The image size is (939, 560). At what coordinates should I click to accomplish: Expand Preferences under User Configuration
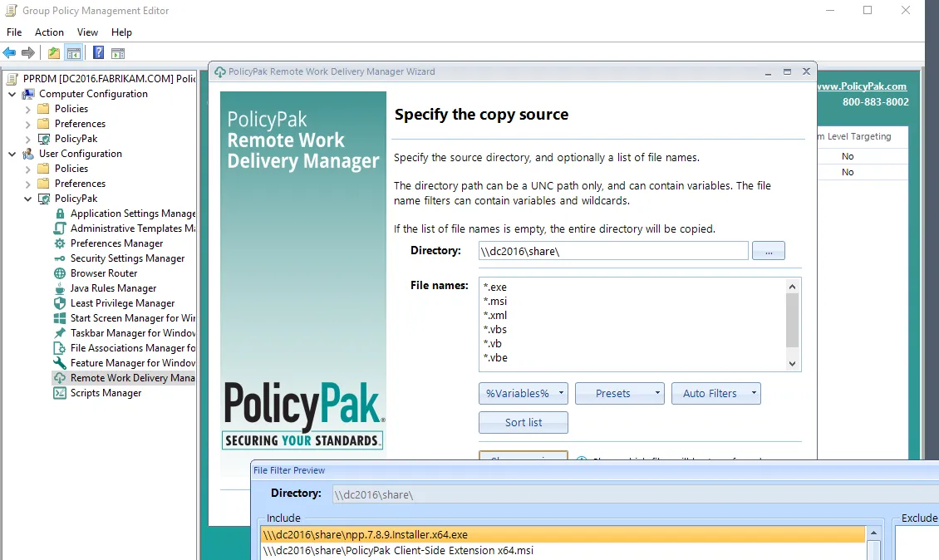[x=27, y=184]
